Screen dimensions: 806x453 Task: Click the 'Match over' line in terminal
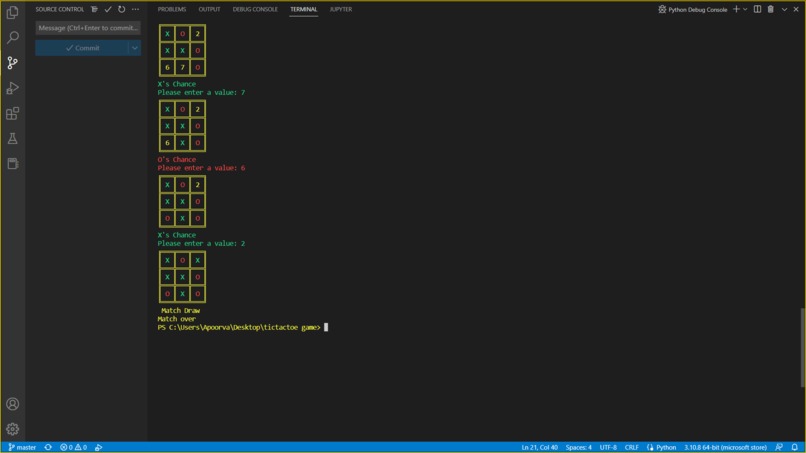[x=176, y=319]
